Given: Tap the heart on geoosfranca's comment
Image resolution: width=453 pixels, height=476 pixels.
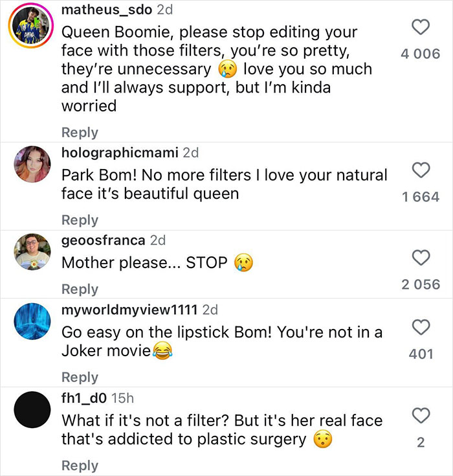Looking at the screenshot, I should [x=421, y=258].
